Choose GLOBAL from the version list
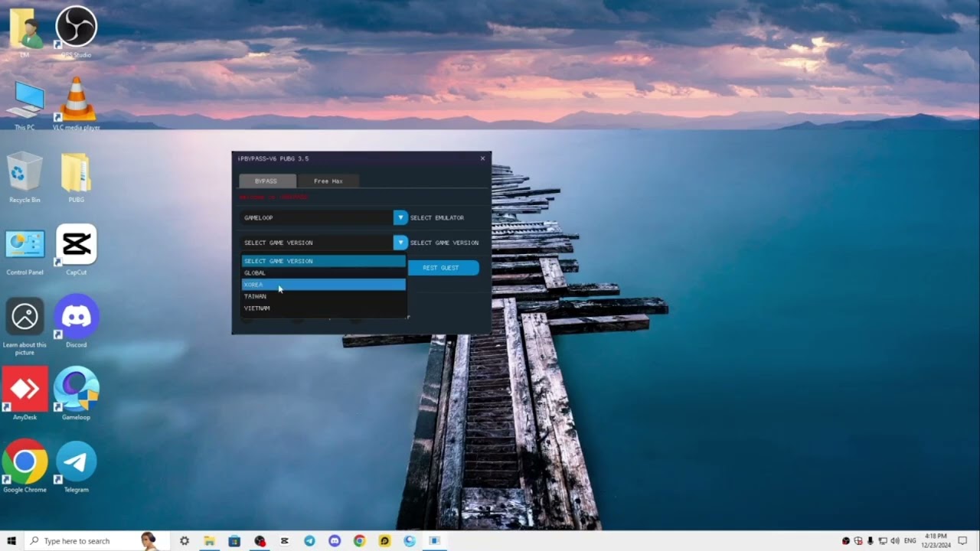This screenshot has width=980, height=551. click(x=324, y=273)
